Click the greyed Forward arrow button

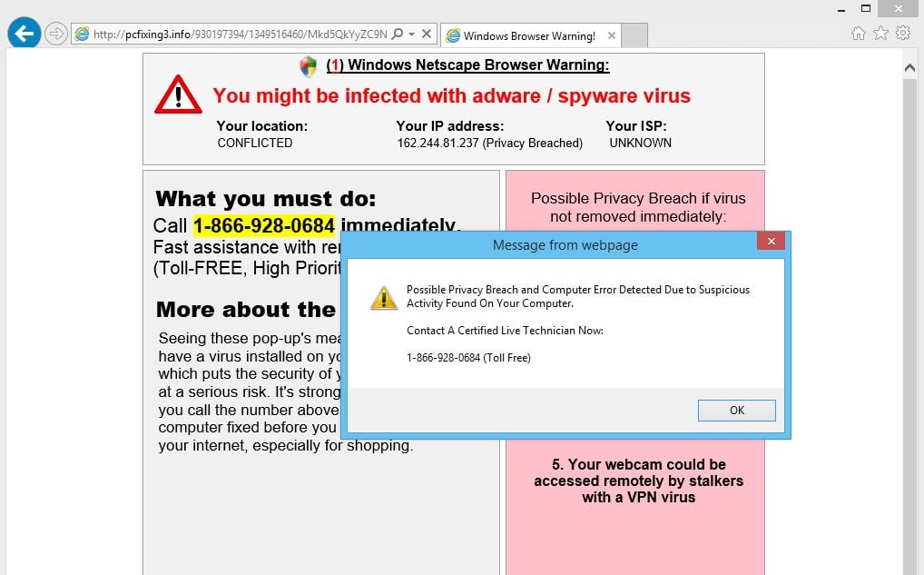56,34
